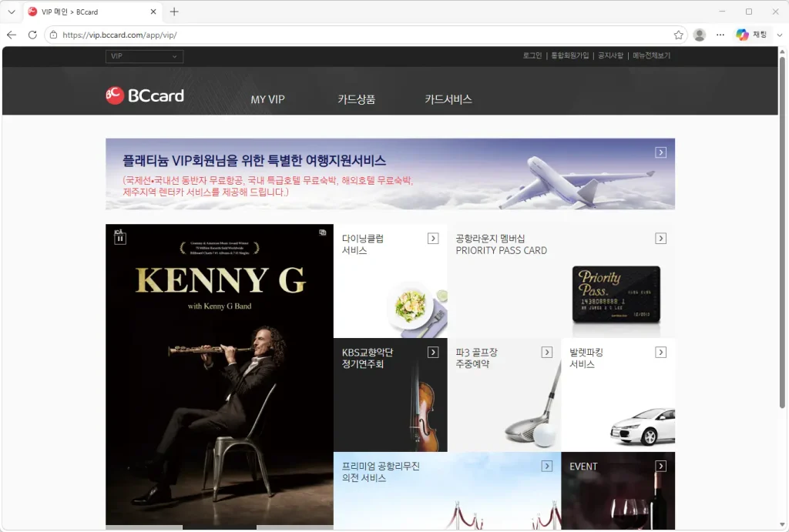Click the EVENT tile label
789x532 pixels.
point(583,467)
